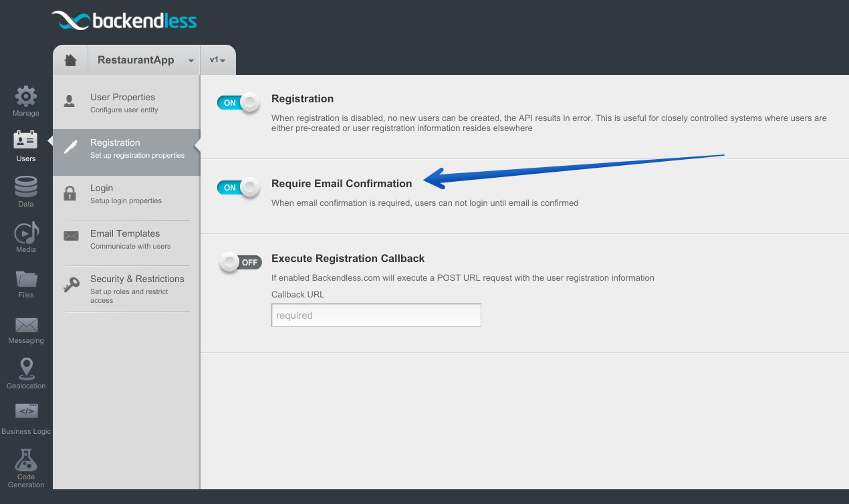The image size is (849, 504).
Task: Open Email Templates section
Action: coord(126,239)
